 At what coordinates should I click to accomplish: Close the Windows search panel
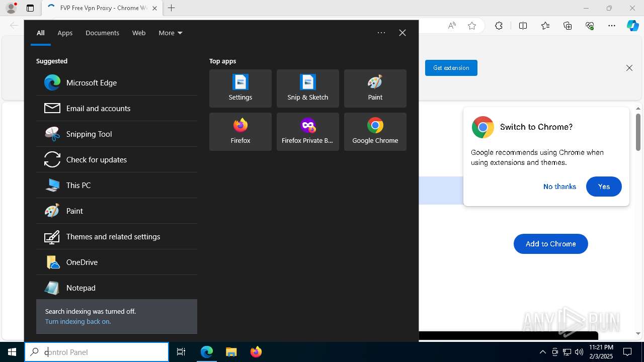pos(403,33)
